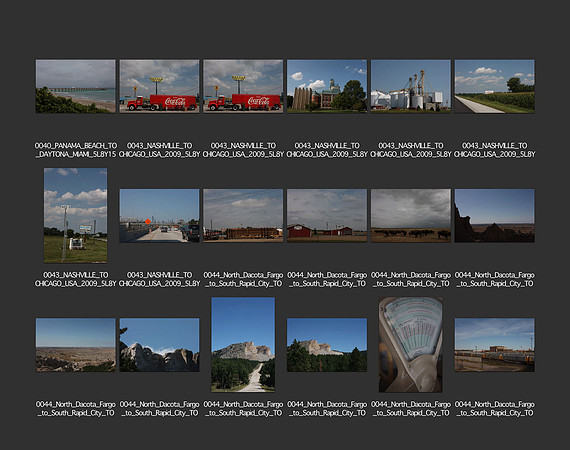Select the stacked logs on railcars thumbnail
Image resolution: width=570 pixels, height=450 pixels.
[x=243, y=216]
